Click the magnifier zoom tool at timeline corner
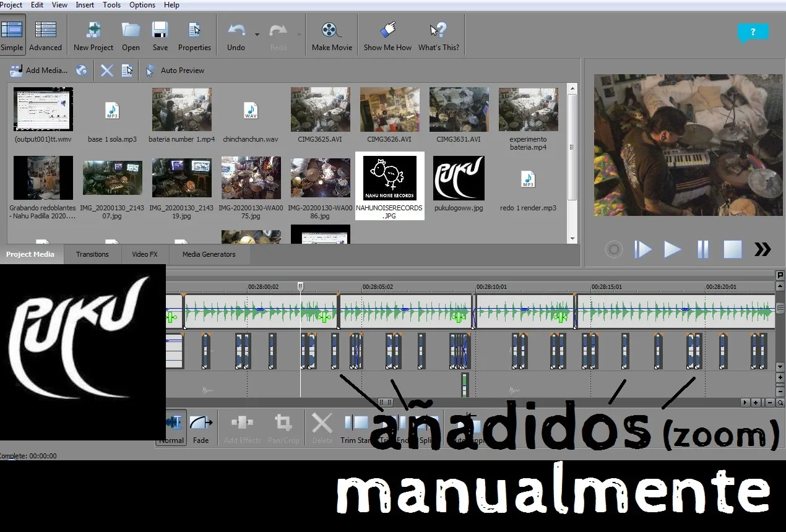 tap(780, 403)
